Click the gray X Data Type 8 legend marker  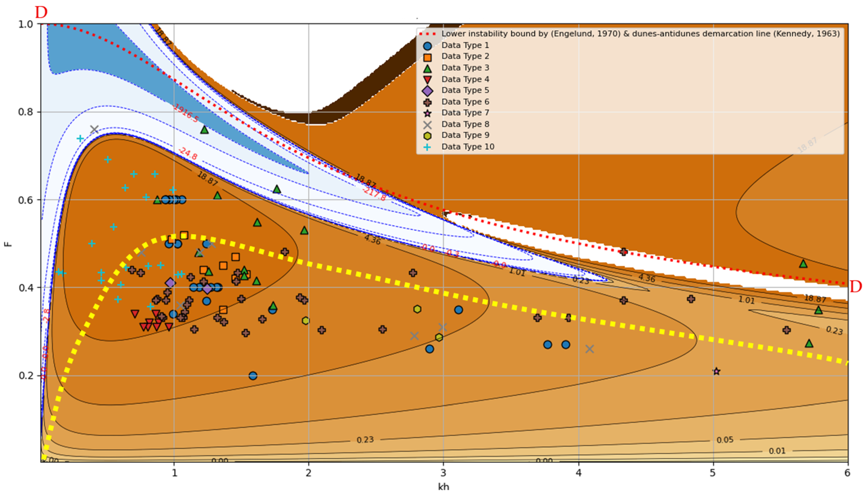click(x=427, y=125)
